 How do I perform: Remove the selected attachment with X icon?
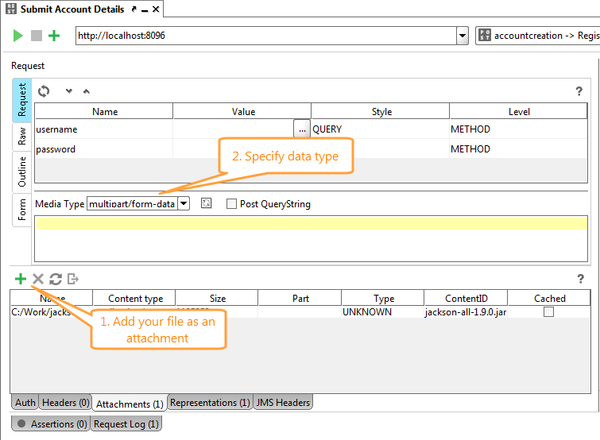pos(38,279)
